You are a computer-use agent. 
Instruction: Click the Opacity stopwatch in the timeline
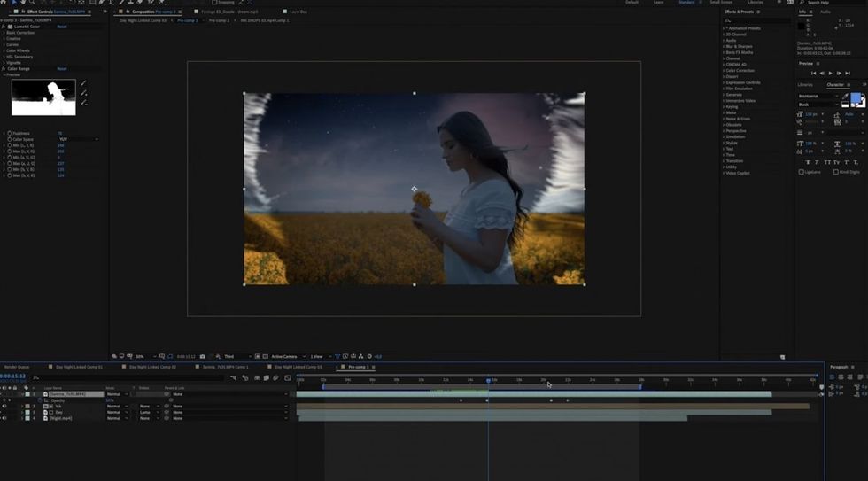click(x=41, y=400)
